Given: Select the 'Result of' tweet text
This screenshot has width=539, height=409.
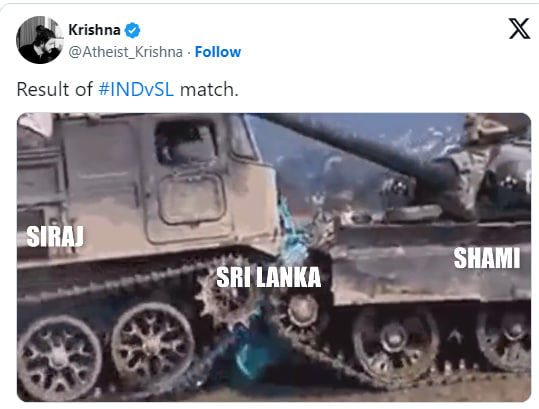Looking at the screenshot, I should pyautogui.click(x=55, y=89).
